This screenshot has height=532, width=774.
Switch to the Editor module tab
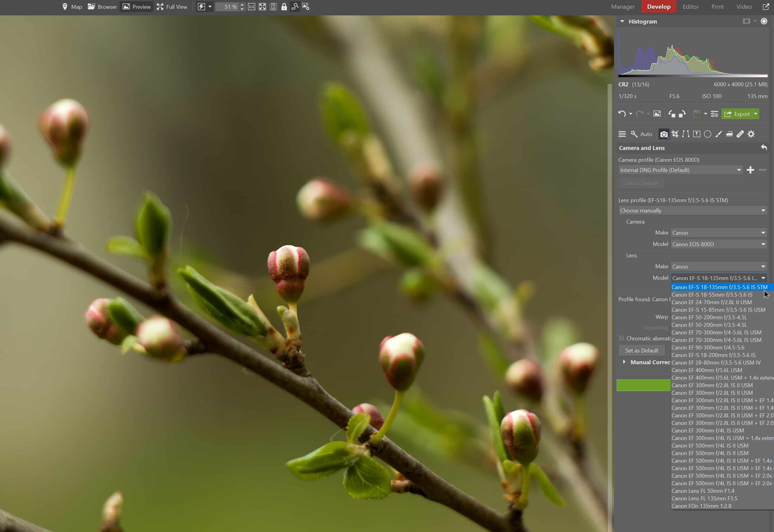tap(690, 7)
